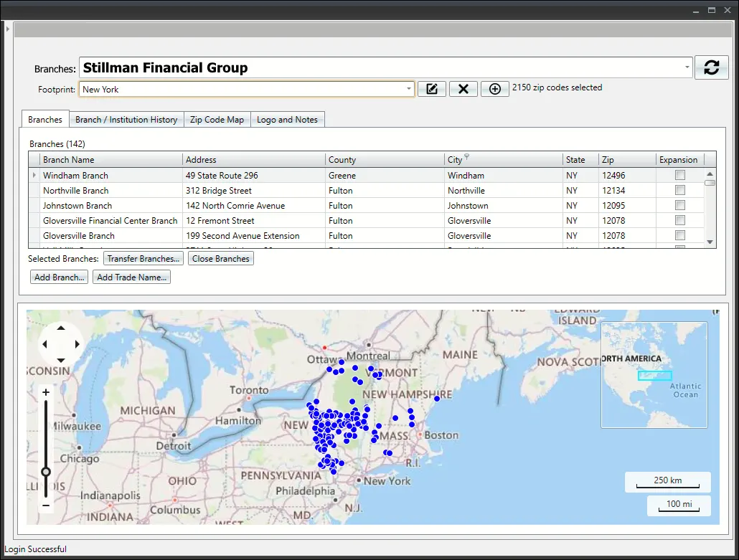Edit the New York footprint
The image size is (739, 560).
432,89
